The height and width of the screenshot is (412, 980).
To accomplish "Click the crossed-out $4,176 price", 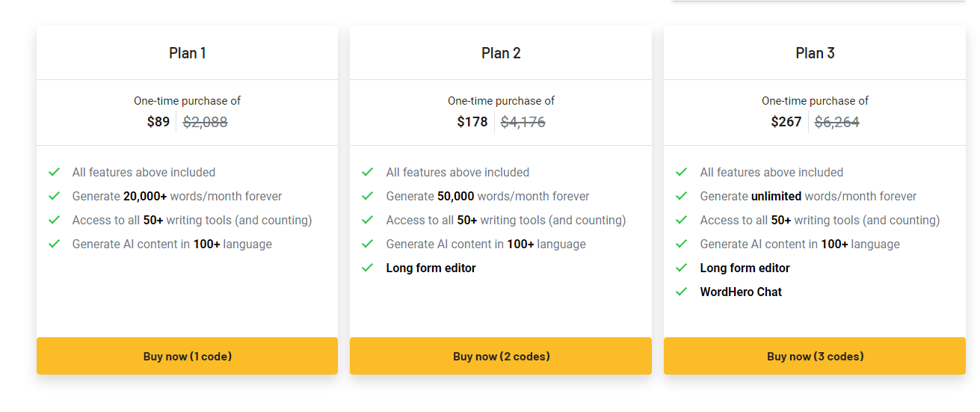I will pyautogui.click(x=523, y=122).
